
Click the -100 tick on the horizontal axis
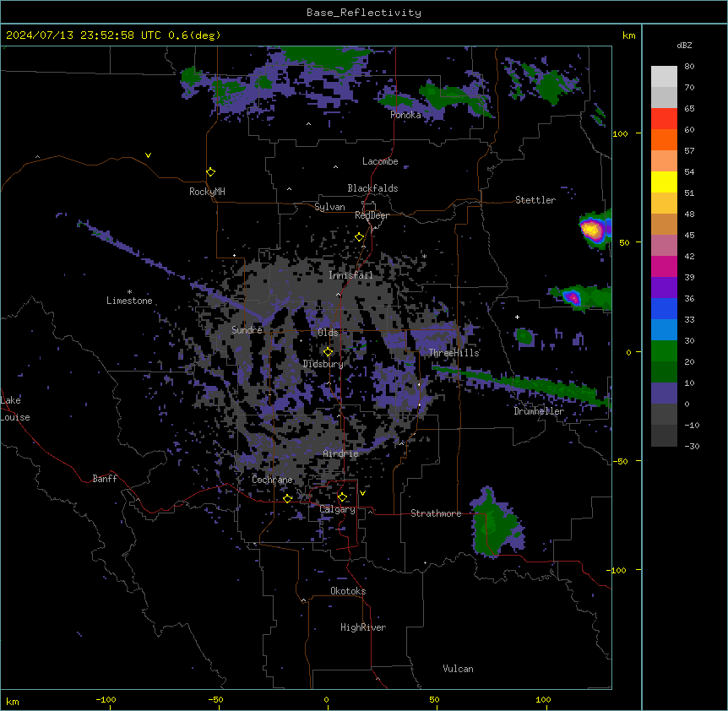106,699
